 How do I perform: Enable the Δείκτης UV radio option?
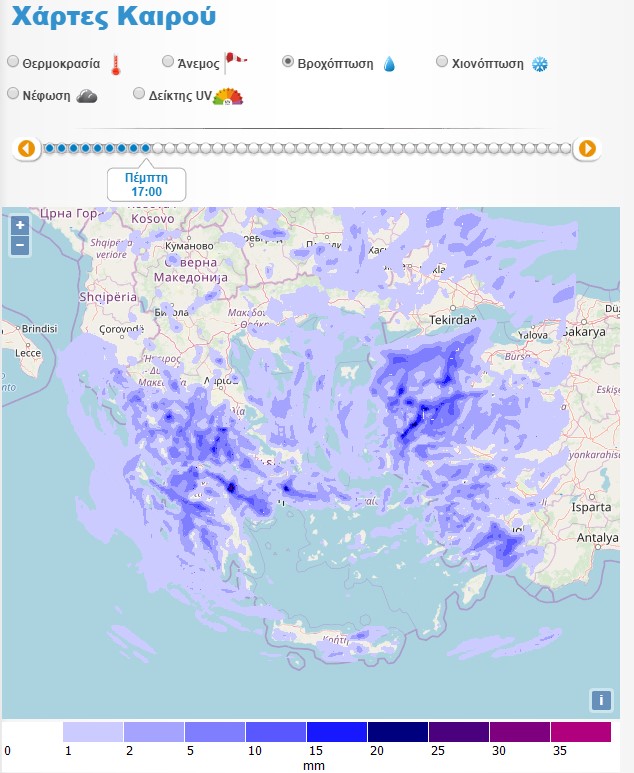coord(140,94)
